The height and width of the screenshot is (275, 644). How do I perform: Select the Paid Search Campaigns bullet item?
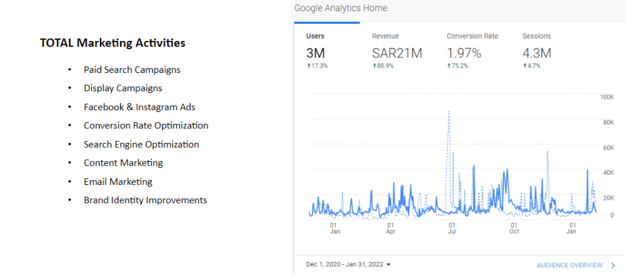pyautogui.click(x=132, y=70)
